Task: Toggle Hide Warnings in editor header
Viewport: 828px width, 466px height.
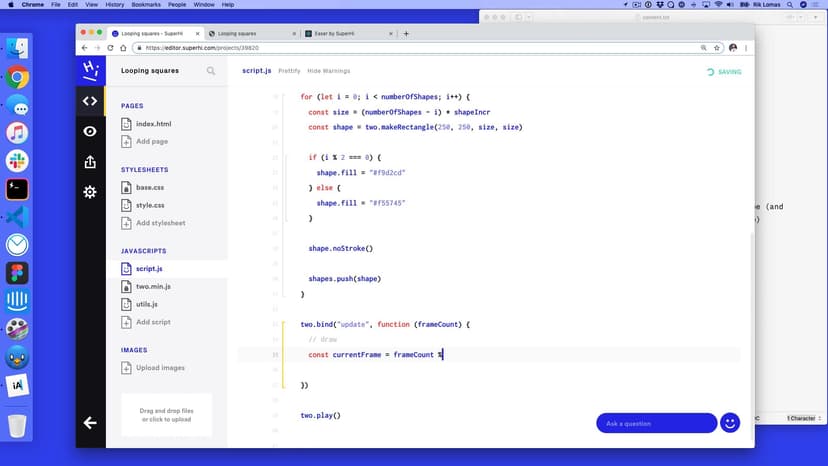Action: [x=328, y=71]
